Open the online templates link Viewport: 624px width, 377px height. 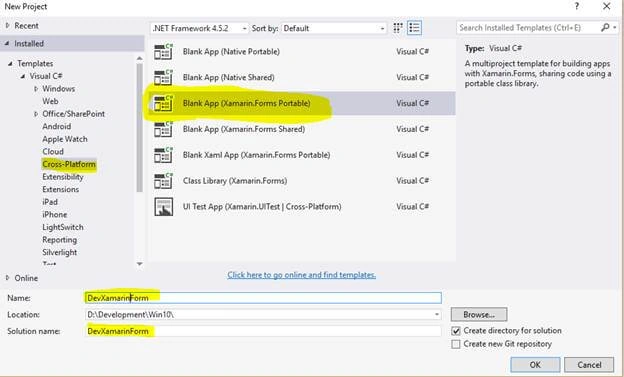(x=301, y=275)
